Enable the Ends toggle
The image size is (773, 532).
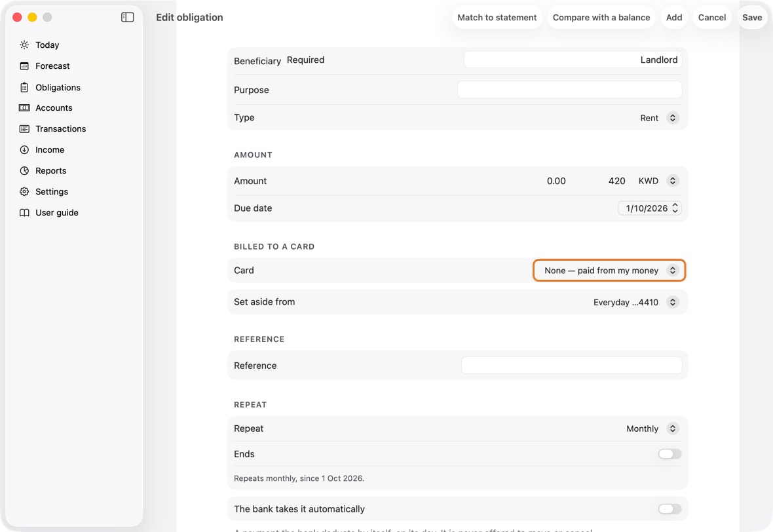[x=669, y=453]
